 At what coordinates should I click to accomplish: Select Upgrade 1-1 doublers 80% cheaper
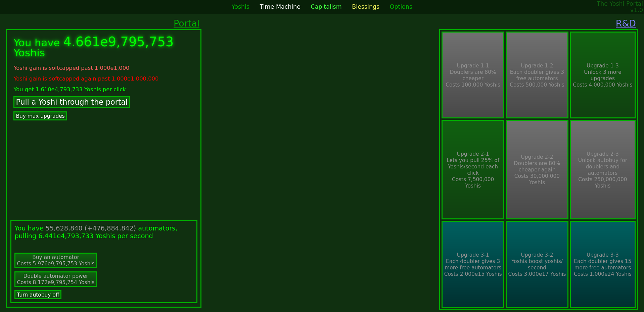pyautogui.click(x=473, y=75)
